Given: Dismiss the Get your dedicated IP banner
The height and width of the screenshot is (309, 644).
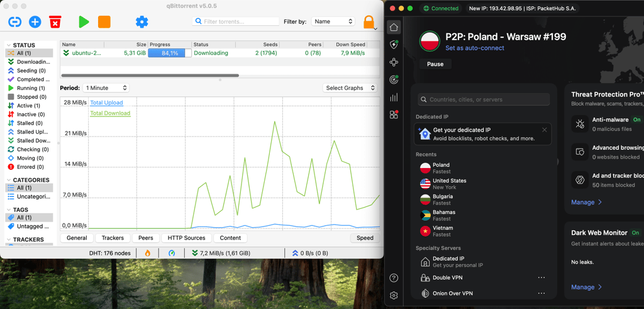Looking at the screenshot, I should tap(544, 130).
